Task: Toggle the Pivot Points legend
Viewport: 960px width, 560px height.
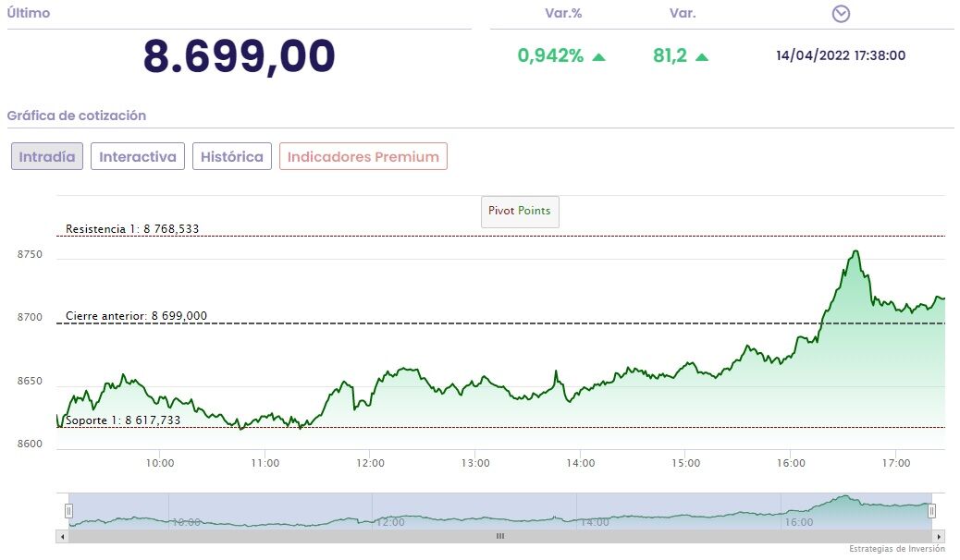Action: pos(520,211)
